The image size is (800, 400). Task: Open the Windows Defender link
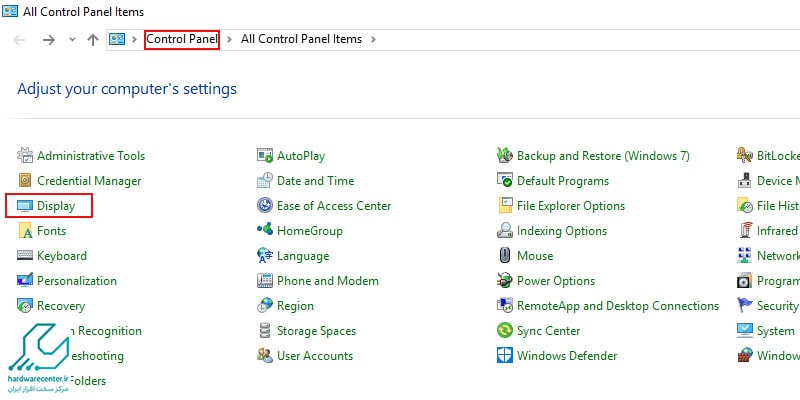point(567,356)
